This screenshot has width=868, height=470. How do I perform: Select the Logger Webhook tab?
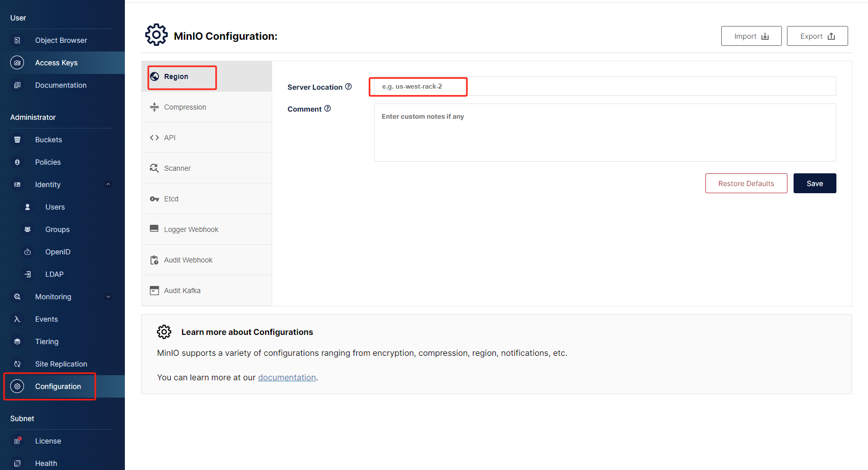pos(206,229)
